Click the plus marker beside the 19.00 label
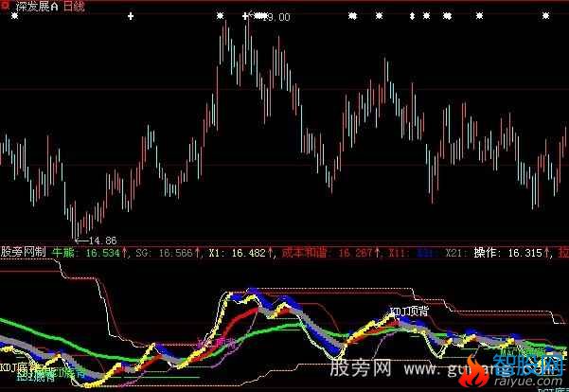 pos(245,16)
